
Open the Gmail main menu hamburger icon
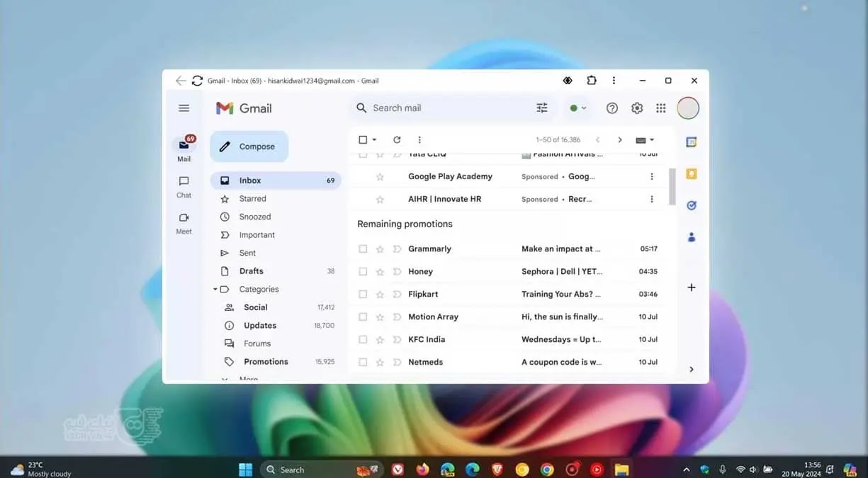184,108
